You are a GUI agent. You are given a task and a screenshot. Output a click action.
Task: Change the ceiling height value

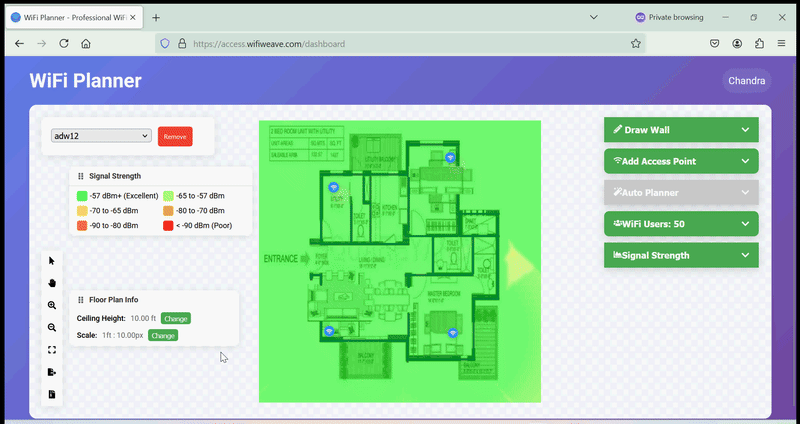point(176,318)
